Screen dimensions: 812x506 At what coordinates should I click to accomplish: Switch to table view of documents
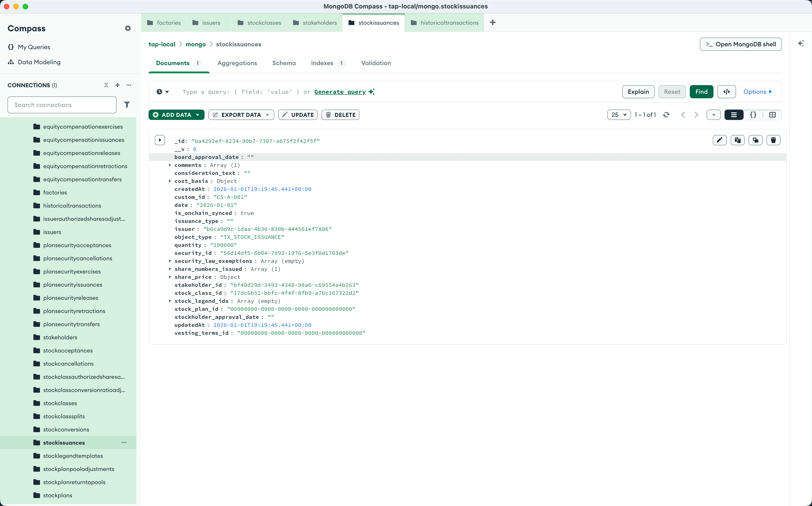[x=773, y=115]
